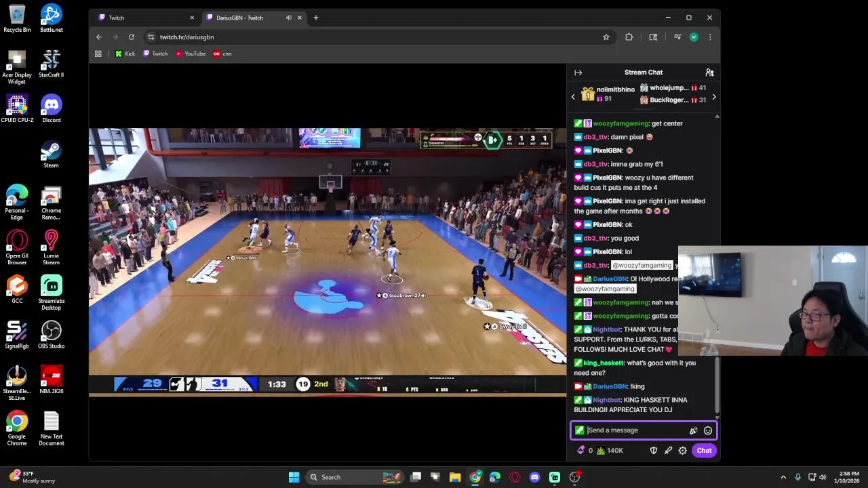This screenshot has height=488, width=868.
Task: Open Recycle Bin desktop icon
Action: 17,18
